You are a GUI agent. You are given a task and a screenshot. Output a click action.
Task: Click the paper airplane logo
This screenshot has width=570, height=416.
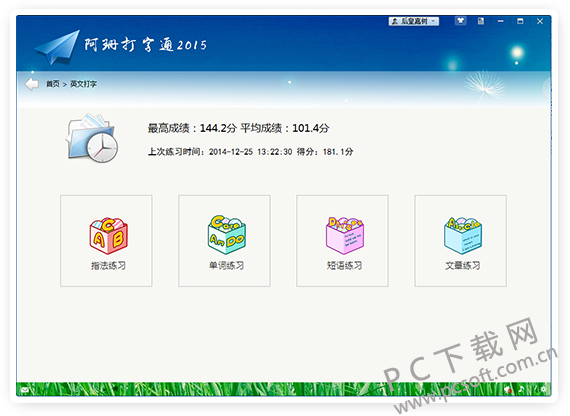tap(57, 47)
